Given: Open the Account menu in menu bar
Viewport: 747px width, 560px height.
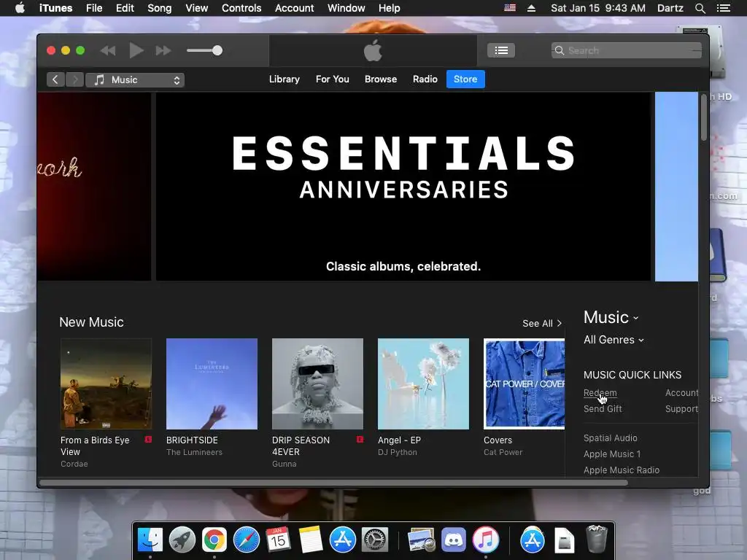Looking at the screenshot, I should pyautogui.click(x=295, y=8).
